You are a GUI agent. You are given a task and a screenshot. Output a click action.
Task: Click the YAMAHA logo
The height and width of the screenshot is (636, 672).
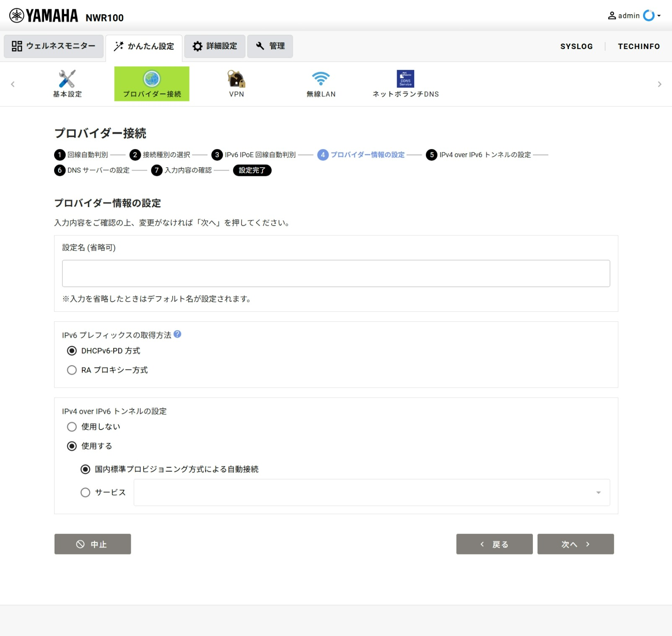44,16
